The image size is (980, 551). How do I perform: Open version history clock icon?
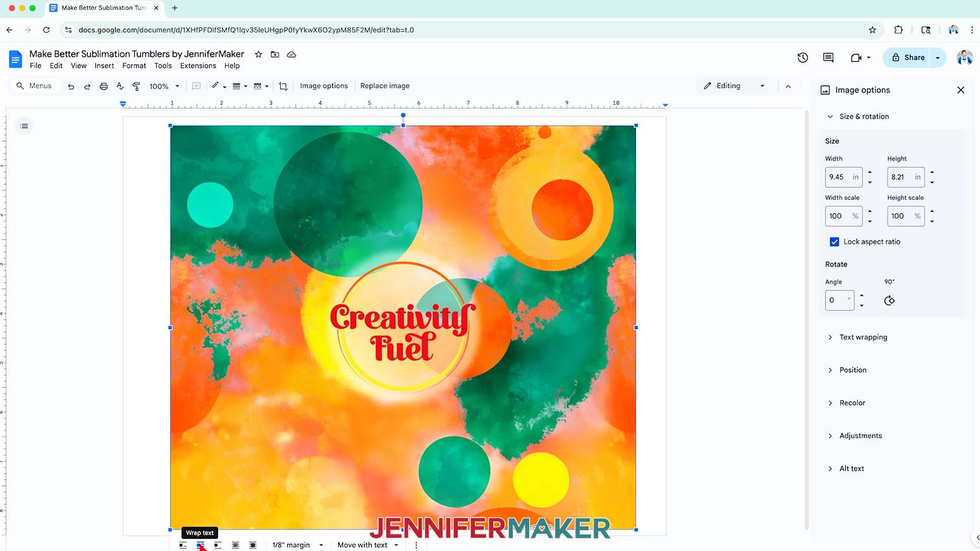click(x=803, y=58)
